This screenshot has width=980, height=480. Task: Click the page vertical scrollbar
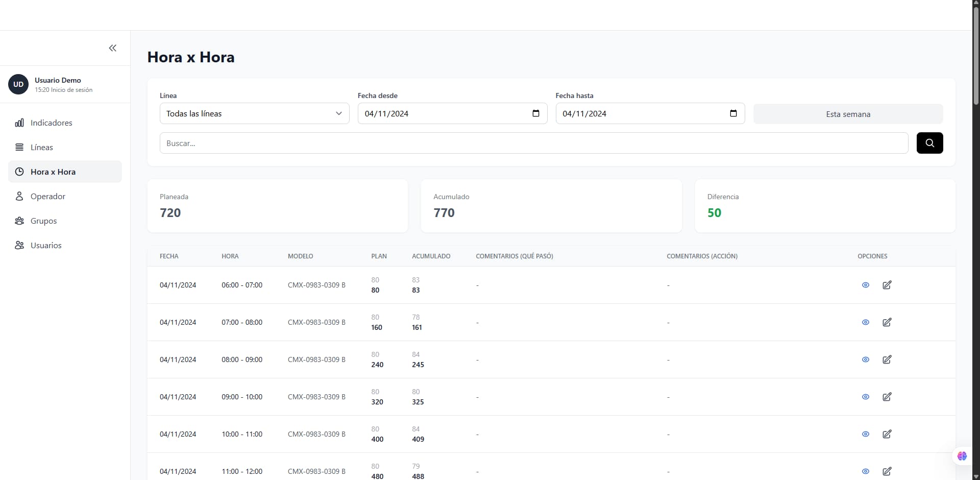[976, 56]
